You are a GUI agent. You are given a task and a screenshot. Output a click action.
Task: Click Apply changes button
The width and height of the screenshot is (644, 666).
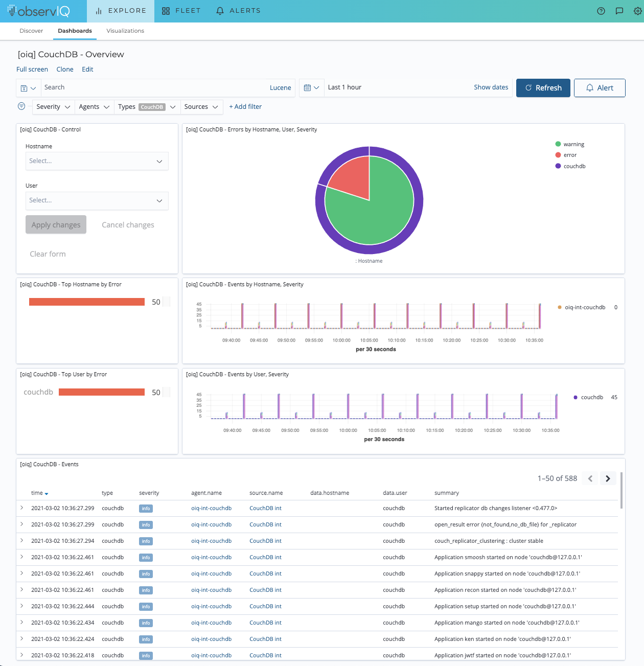click(56, 225)
